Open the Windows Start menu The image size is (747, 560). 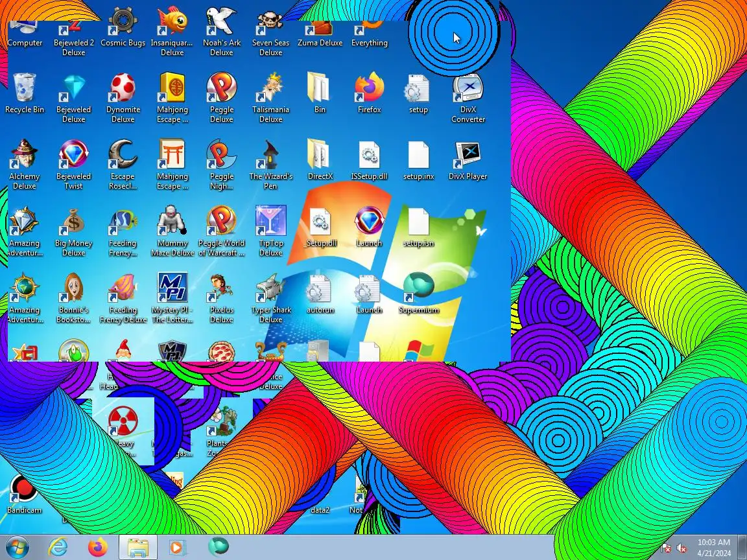coord(17,547)
